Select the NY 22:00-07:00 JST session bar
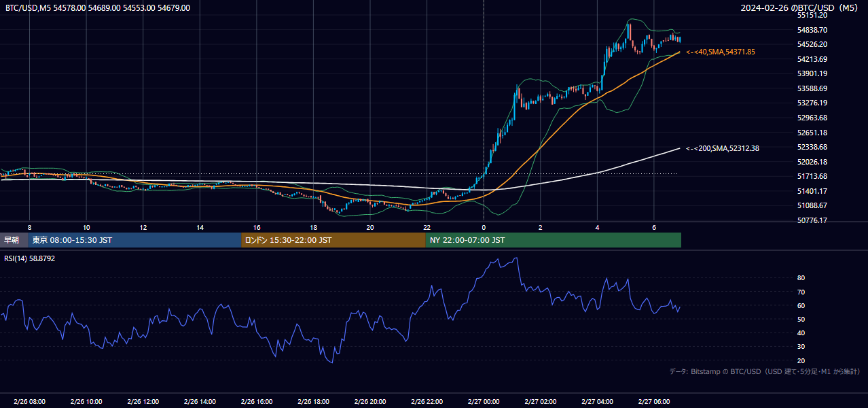The width and height of the screenshot is (868, 408). 554,240
